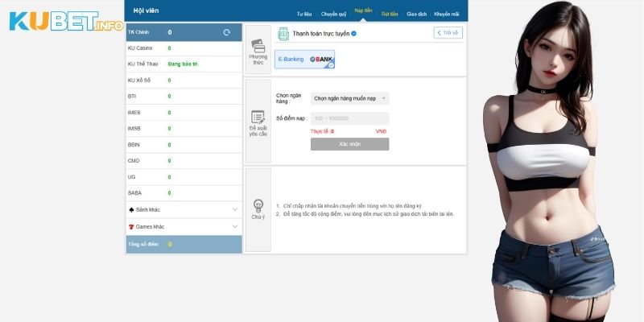Image resolution: width=644 pixels, height=322 pixels.
Task: Open the Rút tiền tab
Action: (x=390, y=14)
